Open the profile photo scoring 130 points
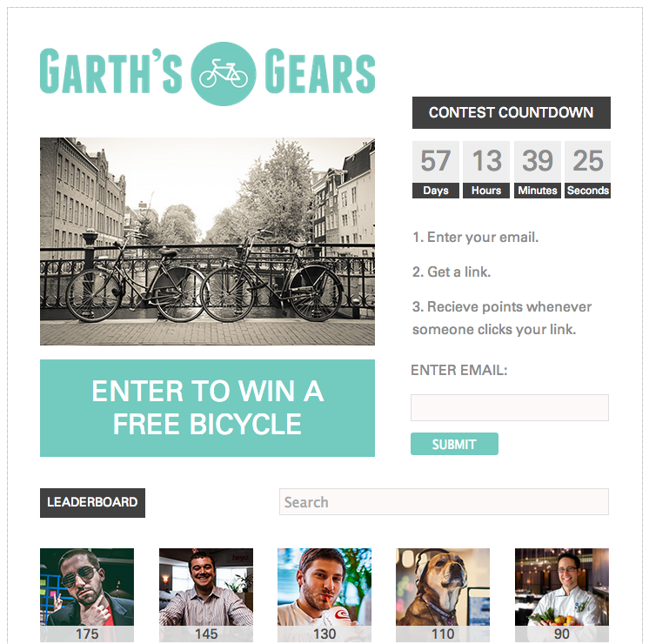The width and height of the screenshot is (649, 644). coord(324,594)
